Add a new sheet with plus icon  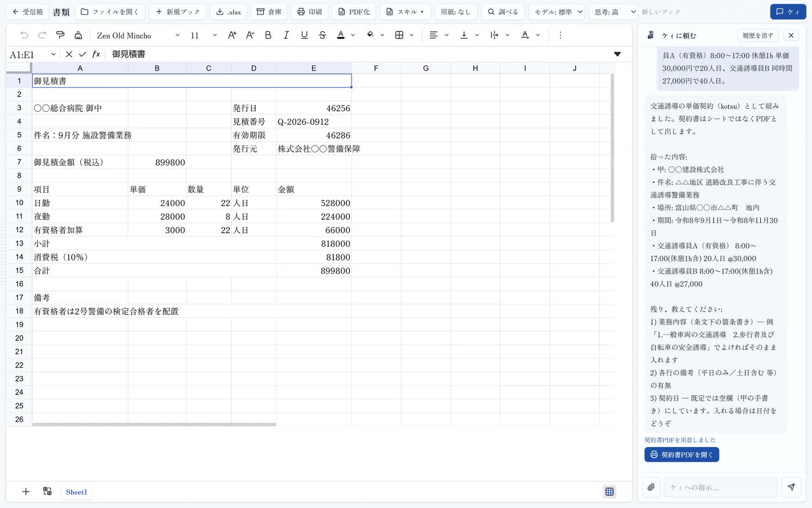26,492
